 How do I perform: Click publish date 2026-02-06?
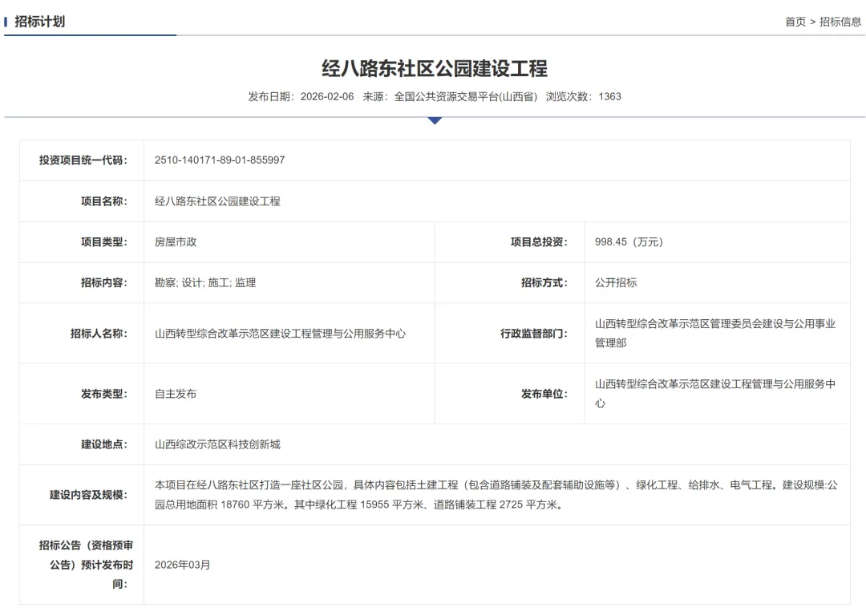[x=327, y=97]
